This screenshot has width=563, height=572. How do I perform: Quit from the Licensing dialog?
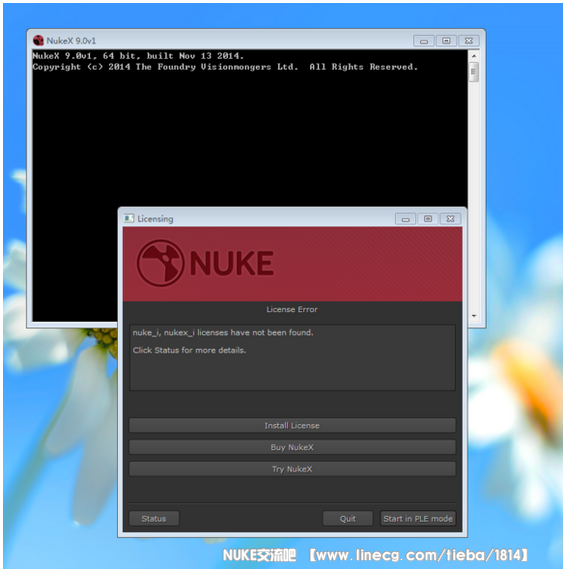pyautogui.click(x=348, y=518)
